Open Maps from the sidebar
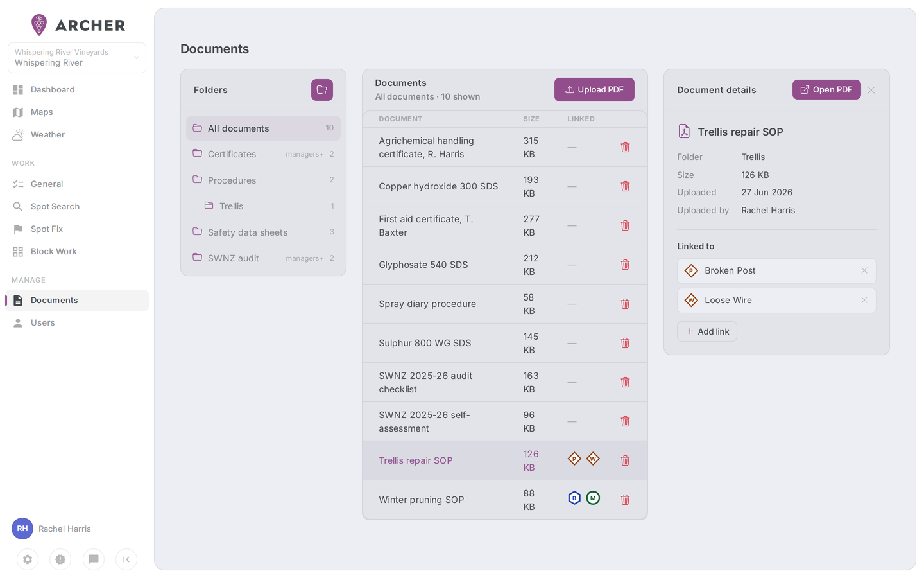Image resolution: width=924 pixels, height=578 pixels. tap(77, 112)
